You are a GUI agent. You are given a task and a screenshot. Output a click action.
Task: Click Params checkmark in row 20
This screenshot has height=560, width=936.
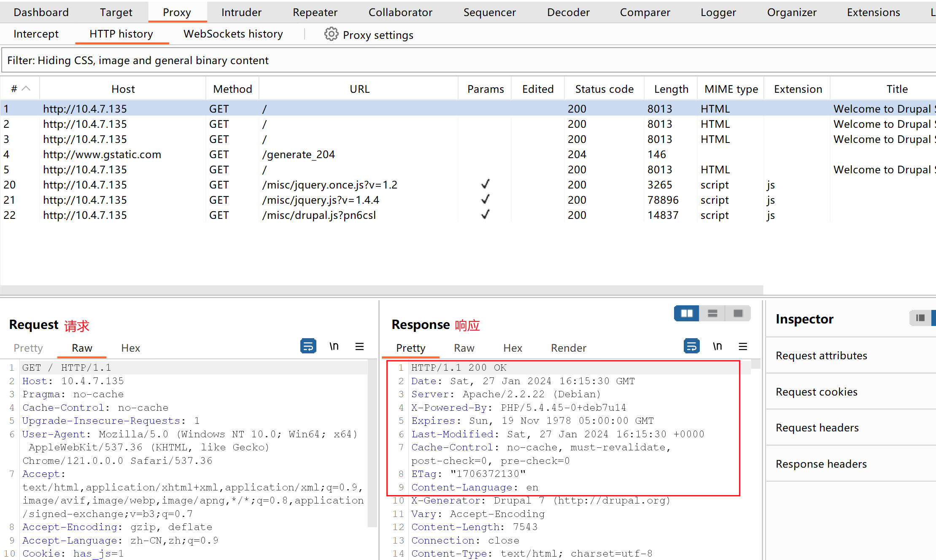point(486,184)
